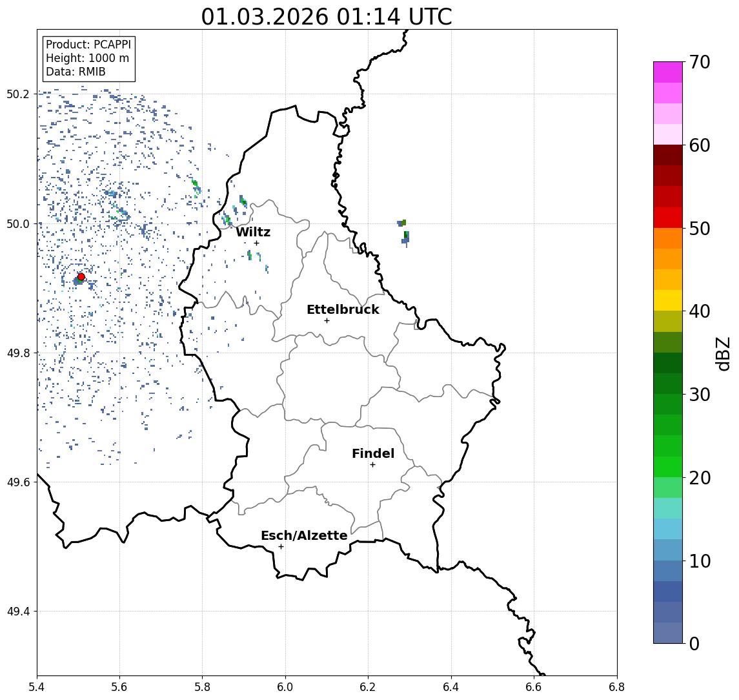Click the longitude tick label 6.4
This screenshot has height=700, width=739.
coord(451,687)
